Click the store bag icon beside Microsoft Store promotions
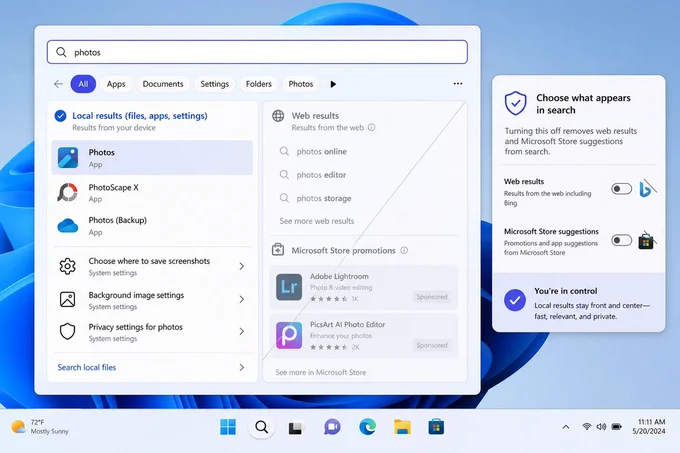 (278, 250)
